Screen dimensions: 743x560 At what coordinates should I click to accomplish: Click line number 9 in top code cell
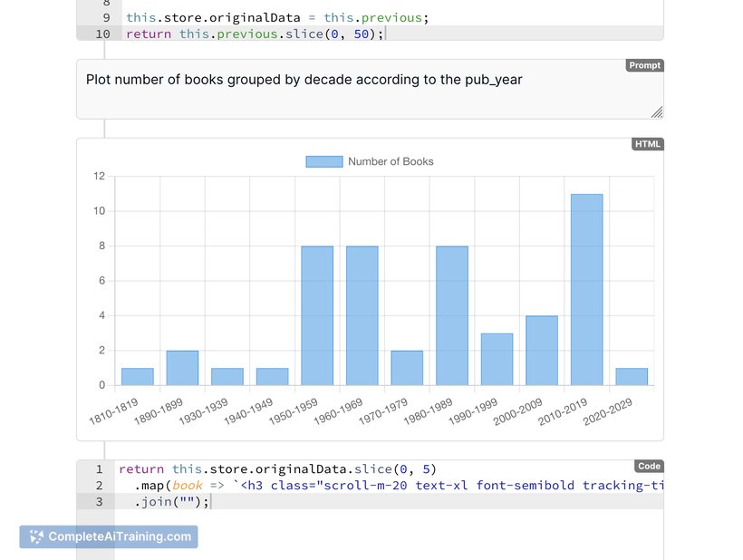tap(107, 18)
